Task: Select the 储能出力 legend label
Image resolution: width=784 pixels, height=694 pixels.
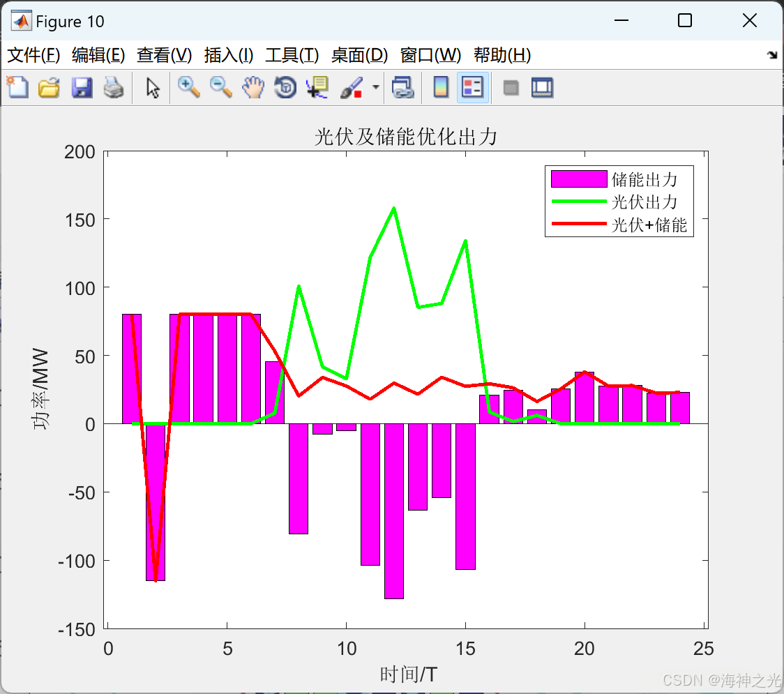Action: pos(644,179)
